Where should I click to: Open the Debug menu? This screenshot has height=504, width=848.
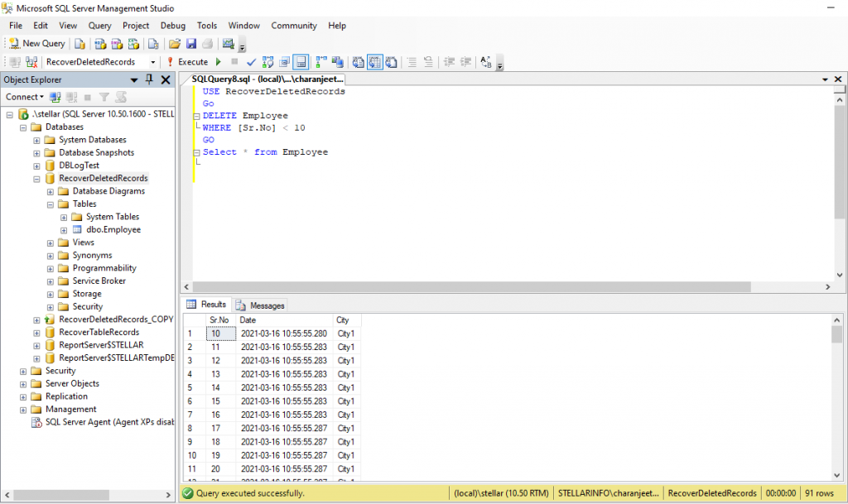coord(172,26)
